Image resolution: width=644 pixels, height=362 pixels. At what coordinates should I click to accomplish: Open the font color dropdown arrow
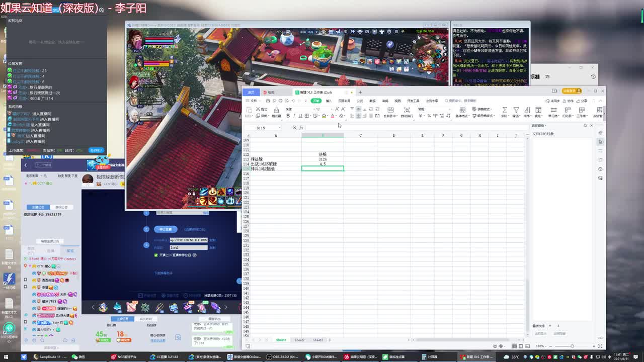(336, 116)
